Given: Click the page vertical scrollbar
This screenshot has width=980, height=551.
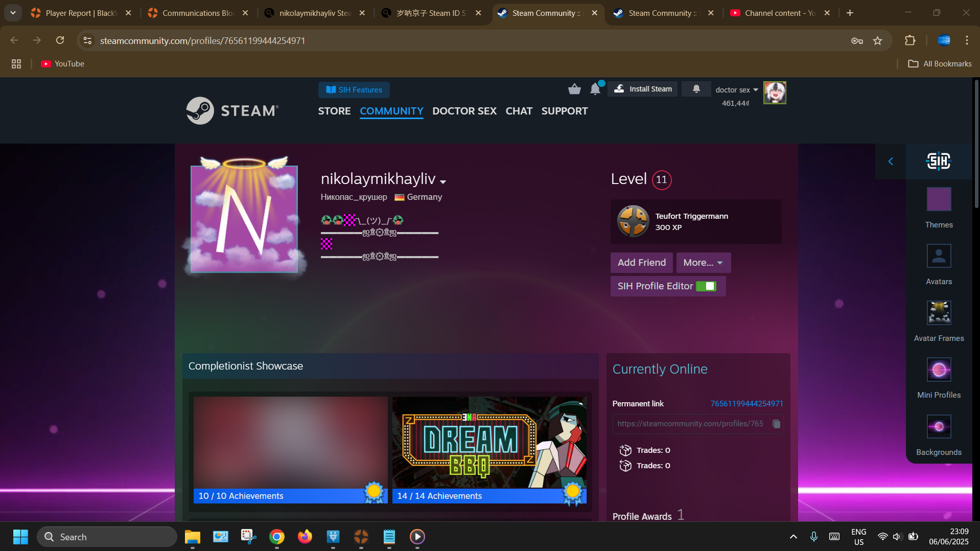Looking at the screenshot, I should click(x=976, y=143).
